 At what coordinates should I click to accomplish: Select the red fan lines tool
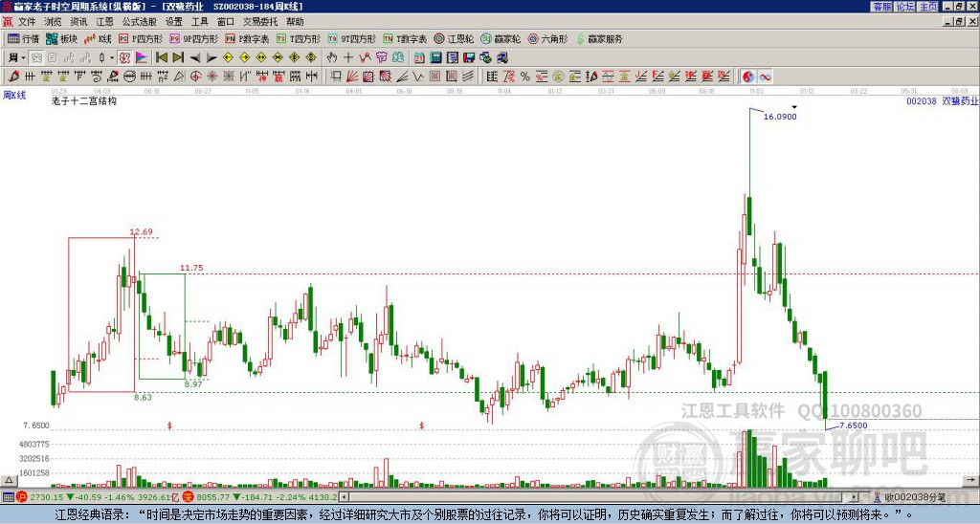click(x=352, y=76)
